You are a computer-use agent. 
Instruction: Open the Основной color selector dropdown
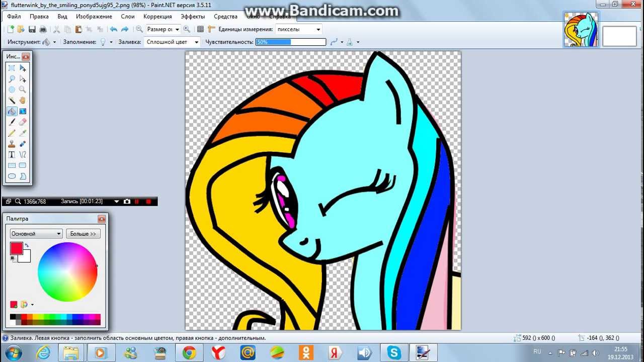[x=36, y=234]
